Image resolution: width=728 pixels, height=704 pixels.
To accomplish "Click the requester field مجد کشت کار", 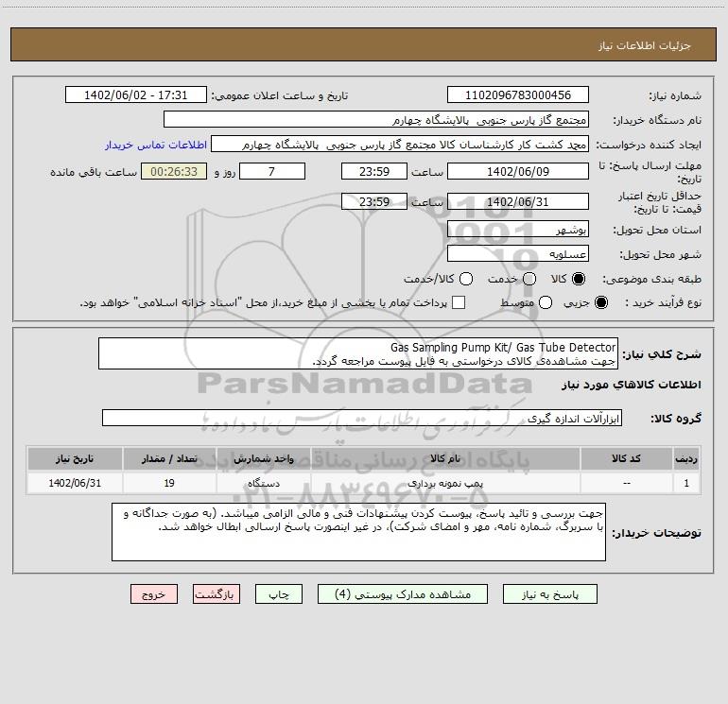I will tap(400, 144).
